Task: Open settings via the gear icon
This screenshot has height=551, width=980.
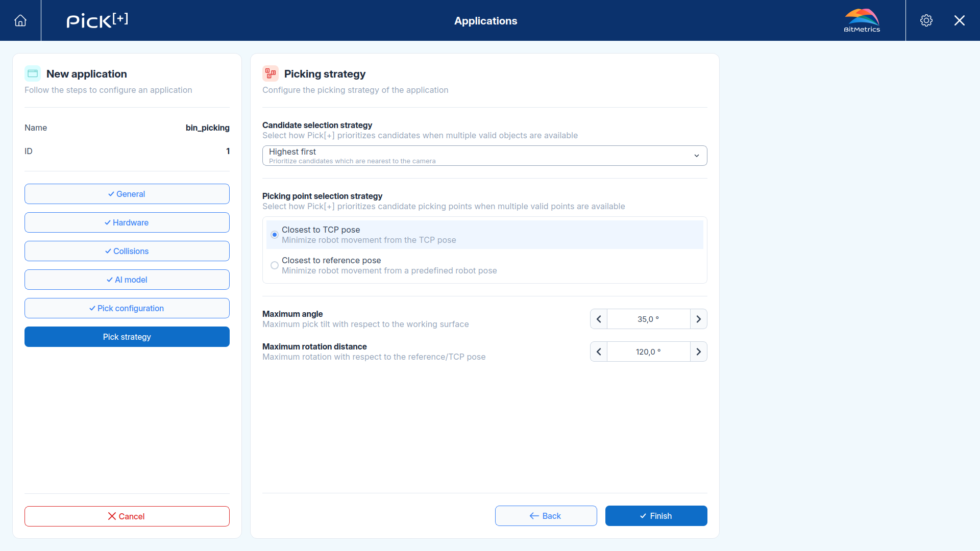Action: (926, 20)
